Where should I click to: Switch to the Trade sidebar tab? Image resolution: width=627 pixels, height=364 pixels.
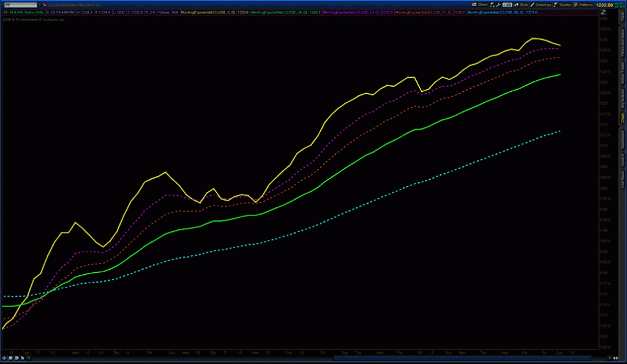pos(623,17)
